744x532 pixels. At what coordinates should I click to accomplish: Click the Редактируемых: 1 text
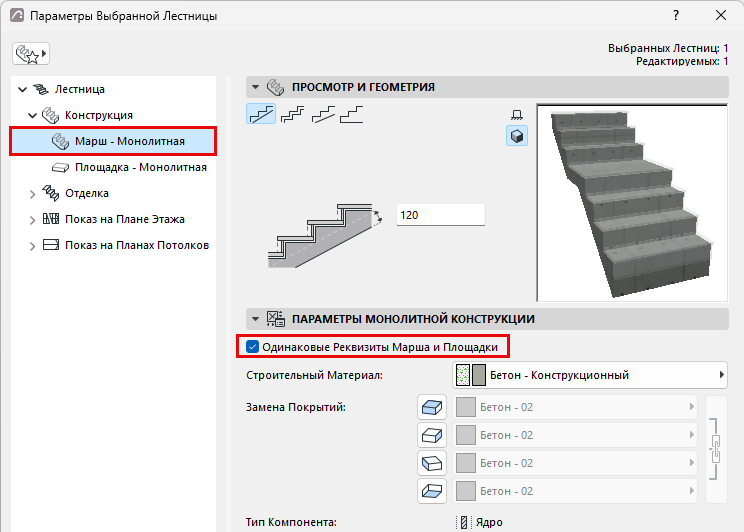(682, 61)
